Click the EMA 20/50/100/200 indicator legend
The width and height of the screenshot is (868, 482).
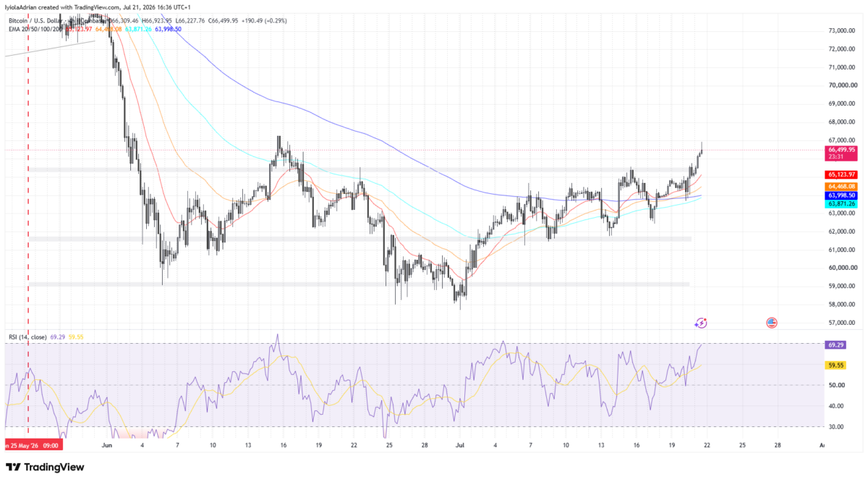click(35, 28)
